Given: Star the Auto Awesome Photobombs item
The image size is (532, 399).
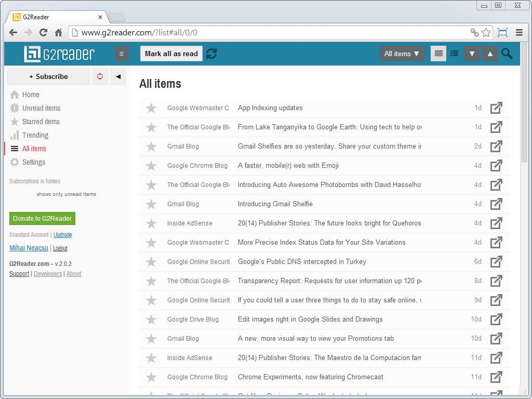Looking at the screenshot, I should pos(151,185).
